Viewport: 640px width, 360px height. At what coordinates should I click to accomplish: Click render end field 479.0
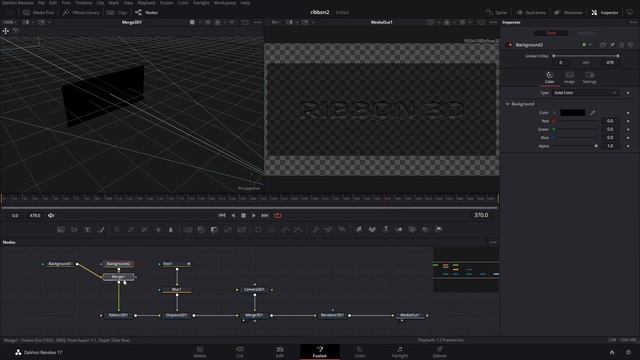35,216
